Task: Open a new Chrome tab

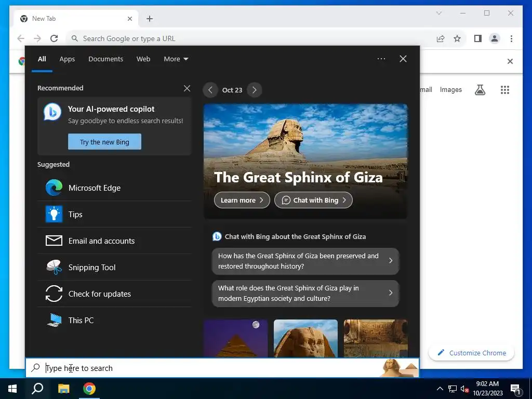Action: (150, 19)
